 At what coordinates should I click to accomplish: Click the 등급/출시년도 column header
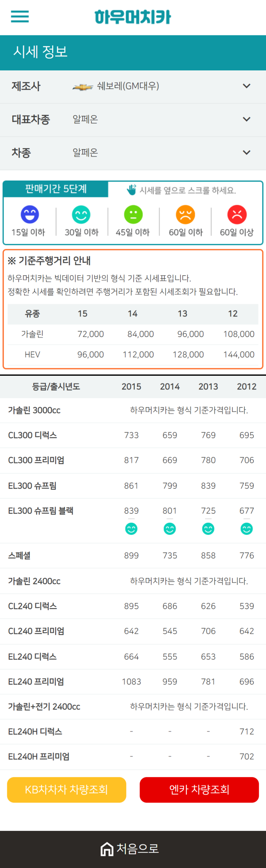point(56,386)
